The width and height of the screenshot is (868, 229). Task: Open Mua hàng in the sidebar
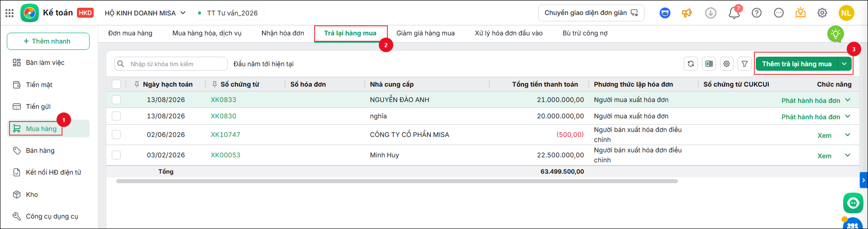49,129
